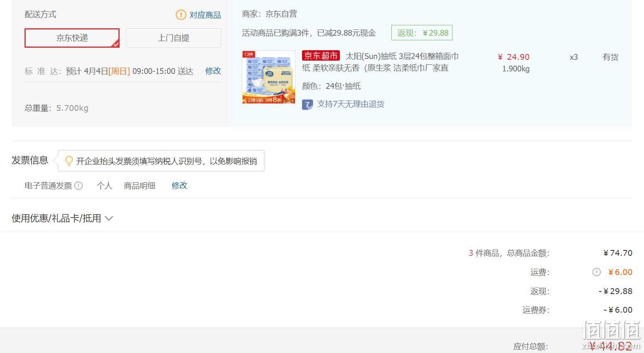
Task: Click the 1.900kg item weight
Action: (516, 69)
